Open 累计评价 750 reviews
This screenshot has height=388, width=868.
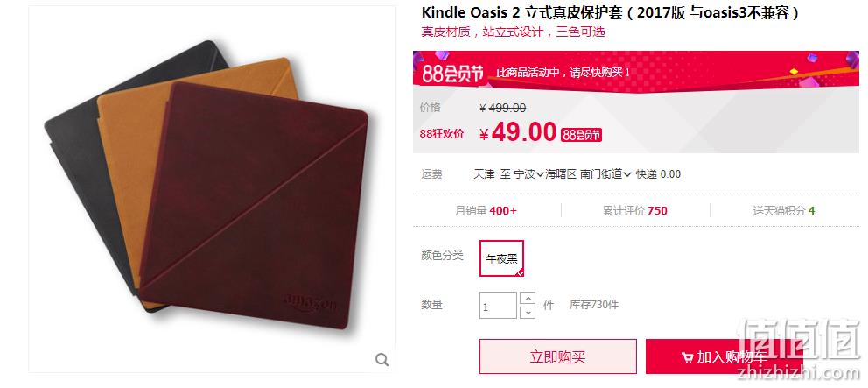(635, 210)
